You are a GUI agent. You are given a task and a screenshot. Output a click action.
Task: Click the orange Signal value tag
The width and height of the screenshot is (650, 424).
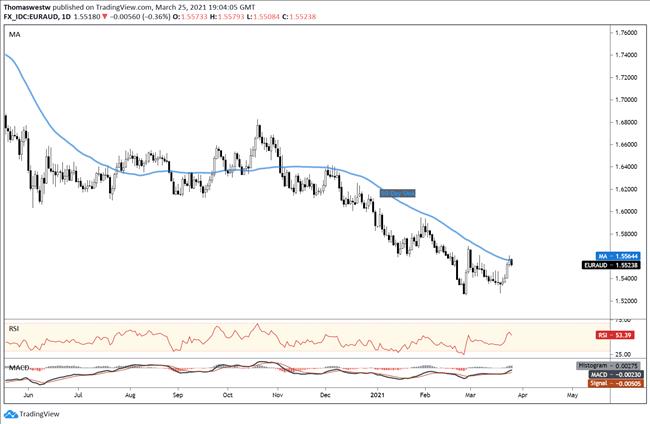pos(610,385)
